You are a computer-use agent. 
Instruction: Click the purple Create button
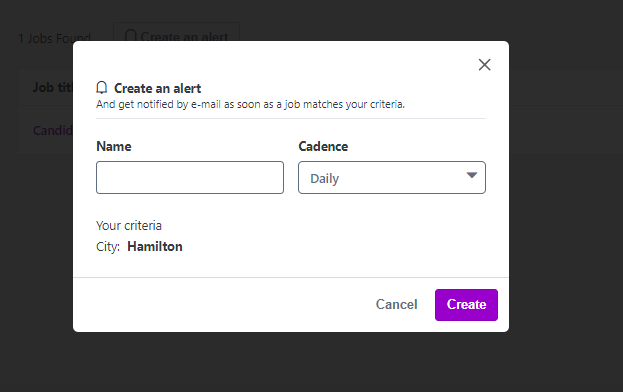pyautogui.click(x=466, y=305)
